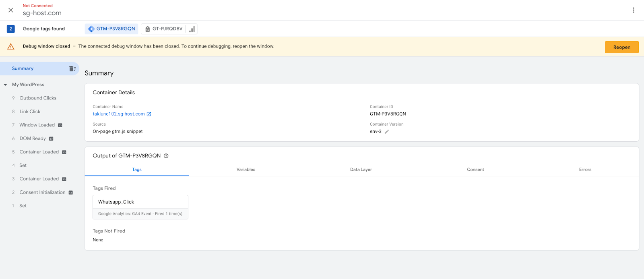Click the Not Connected status label
Image resolution: width=644 pixels, height=279 pixels.
pos(38,6)
